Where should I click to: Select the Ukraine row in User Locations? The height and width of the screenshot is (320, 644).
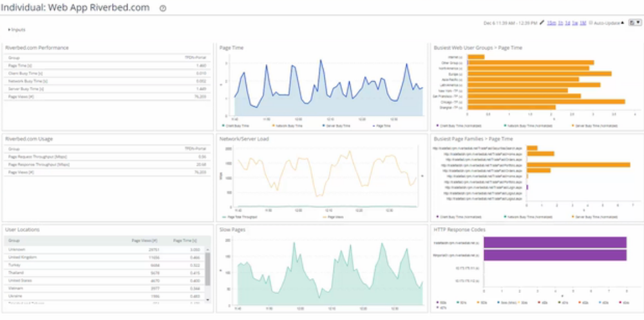coord(104,296)
